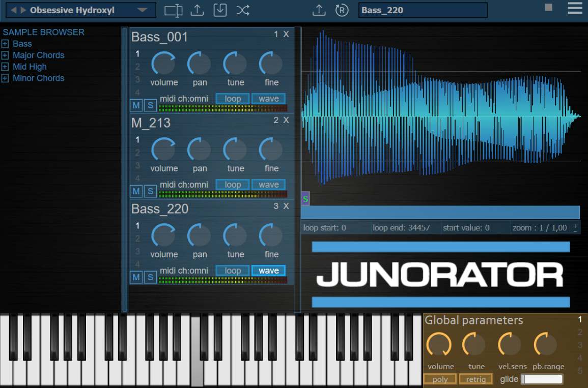The height and width of the screenshot is (388, 588).
Task: Mute the Bass_001 sample with its M button
Action: click(135, 105)
